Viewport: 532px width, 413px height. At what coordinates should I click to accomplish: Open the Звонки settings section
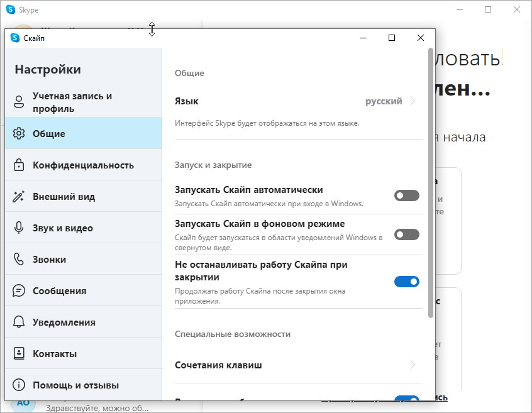click(84, 259)
